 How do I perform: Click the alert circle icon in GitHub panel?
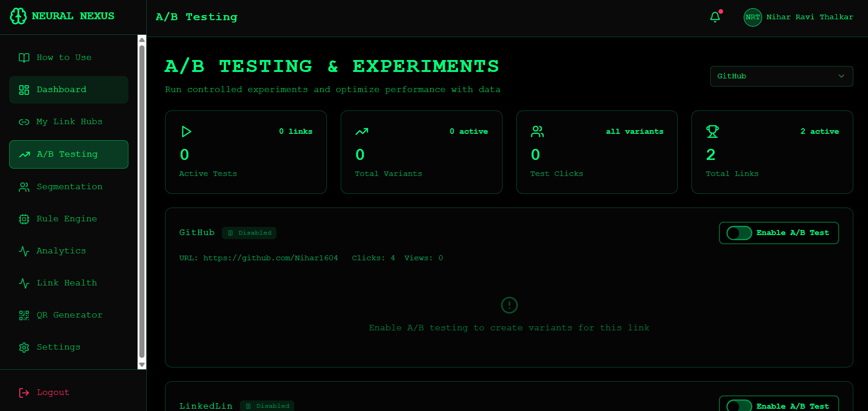coord(509,305)
